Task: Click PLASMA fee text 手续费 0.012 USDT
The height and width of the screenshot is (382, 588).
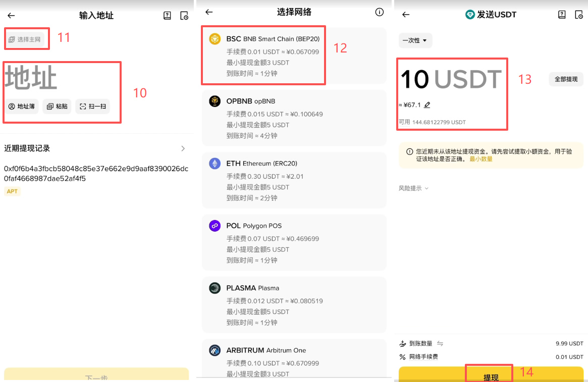Action: coord(275,301)
